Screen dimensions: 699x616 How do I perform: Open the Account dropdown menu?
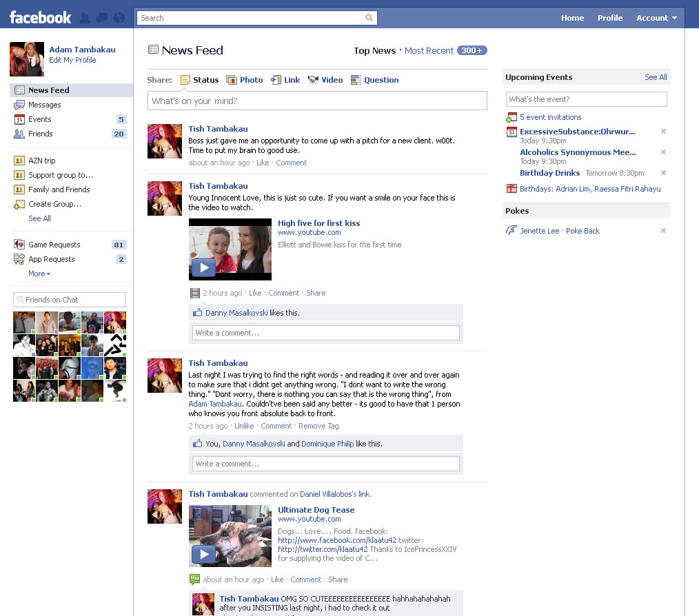pos(656,18)
